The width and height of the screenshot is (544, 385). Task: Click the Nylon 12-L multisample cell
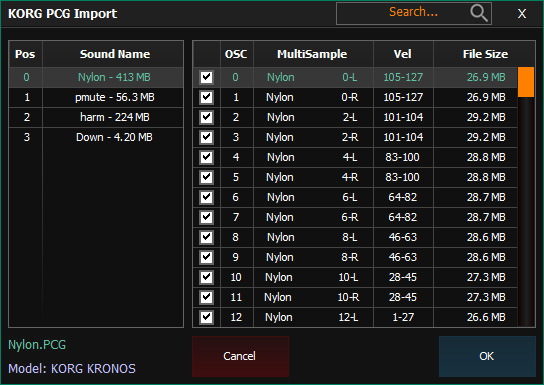pos(313,317)
